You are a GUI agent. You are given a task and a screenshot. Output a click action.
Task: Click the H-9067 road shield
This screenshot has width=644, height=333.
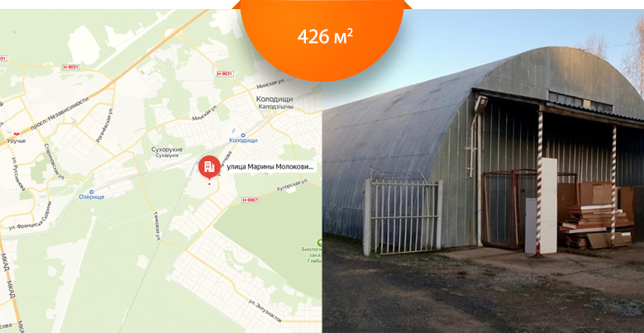250,200
